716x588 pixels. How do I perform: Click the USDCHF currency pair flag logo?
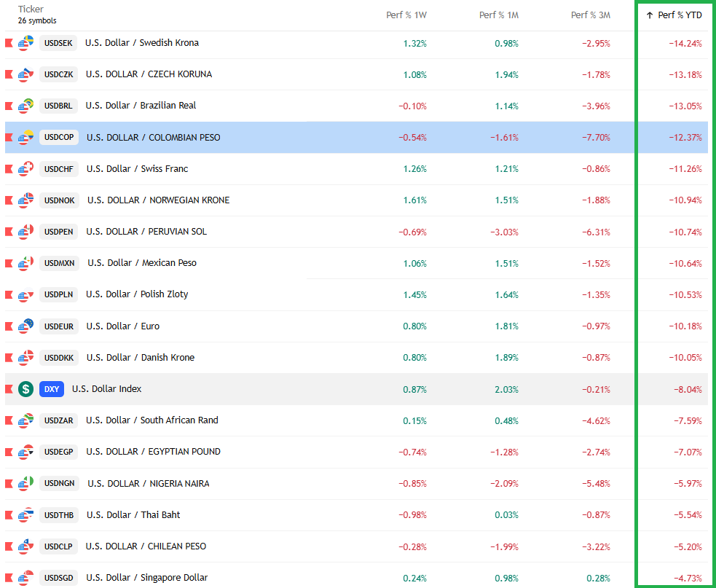point(26,169)
